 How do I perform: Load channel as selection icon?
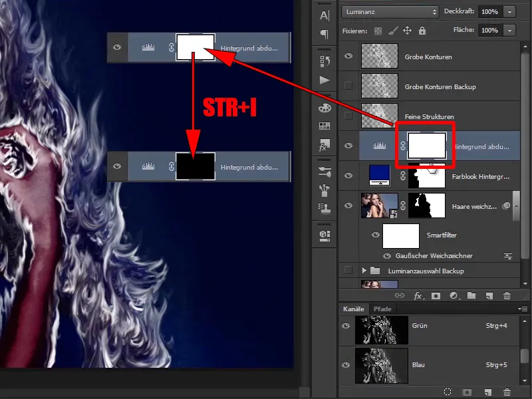[x=448, y=392]
